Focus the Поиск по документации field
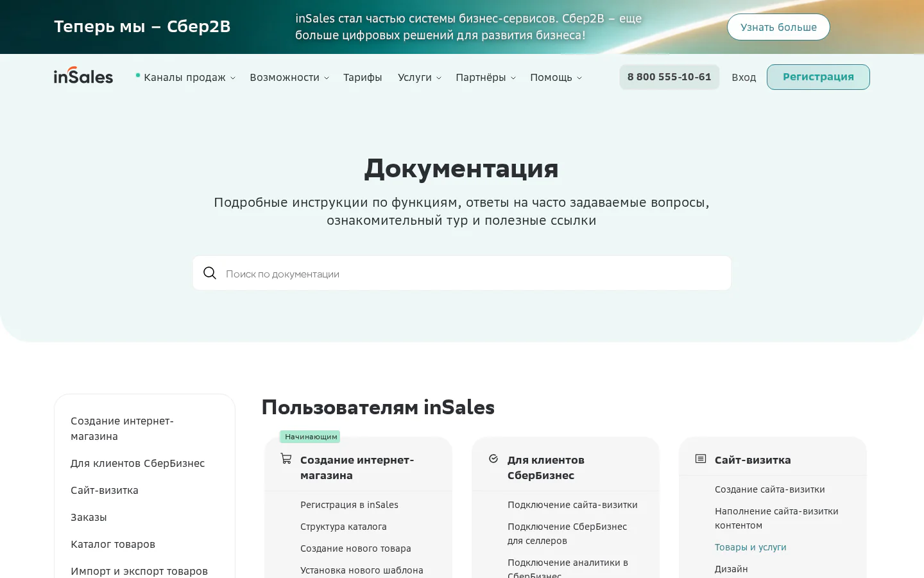Viewport: 924px width, 578px height. (x=462, y=273)
